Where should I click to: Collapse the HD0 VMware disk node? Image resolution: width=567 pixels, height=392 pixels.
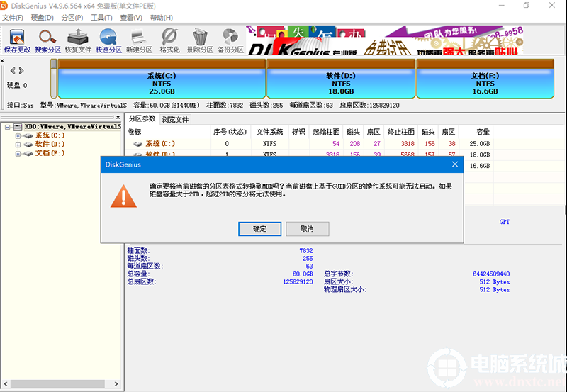tap(7, 127)
